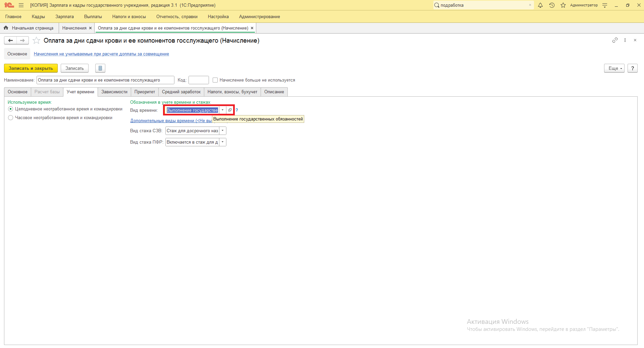Open 'Начисления не учитываемые при расчете доплаты' link
Viewport: 644px width, 348px height.
101,54
